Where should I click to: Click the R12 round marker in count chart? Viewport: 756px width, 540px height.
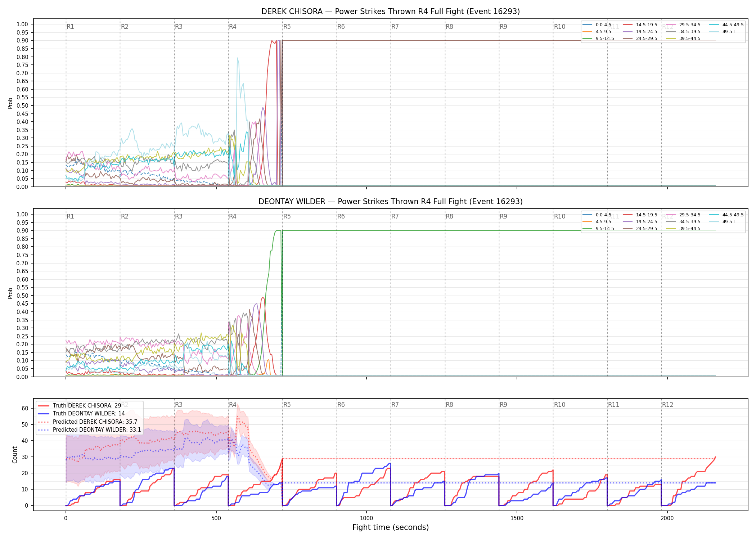(x=667, y=405)
